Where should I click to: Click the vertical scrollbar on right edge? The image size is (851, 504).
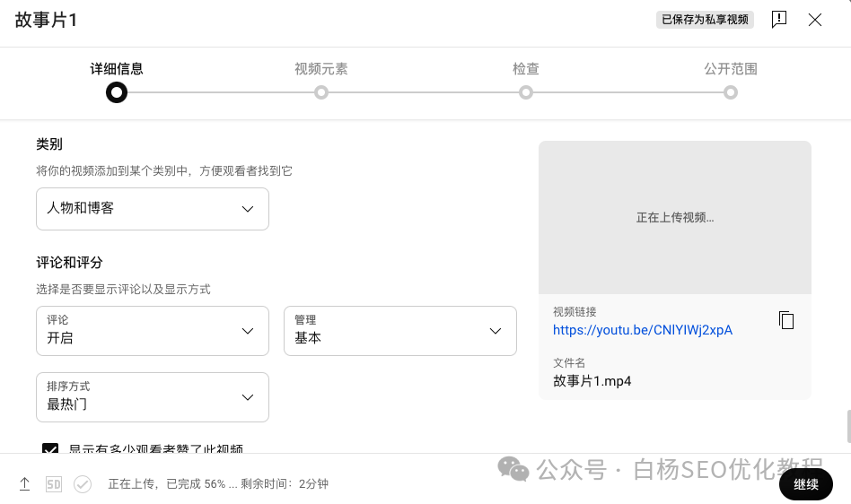point(849,427)
